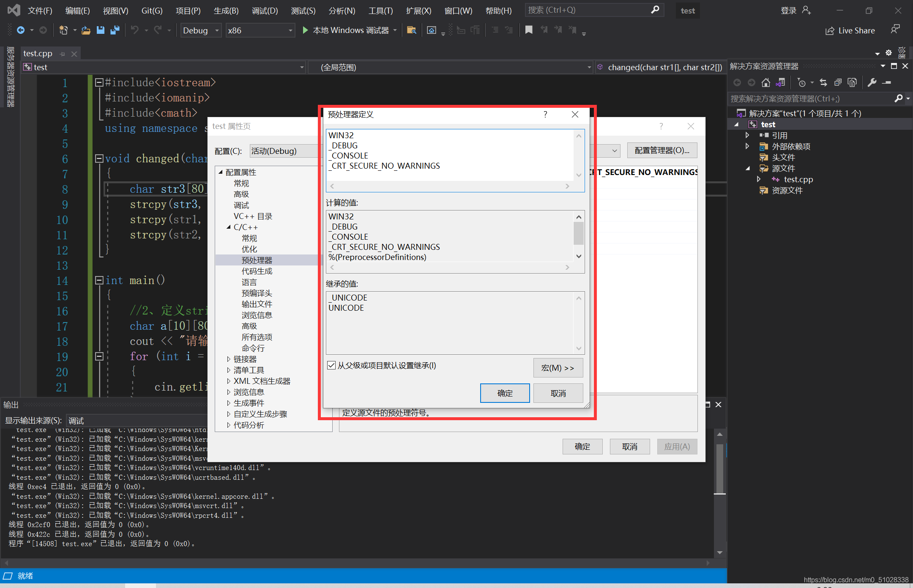
Task: Click the open file folder icon
Action: (x=86, y=30)
